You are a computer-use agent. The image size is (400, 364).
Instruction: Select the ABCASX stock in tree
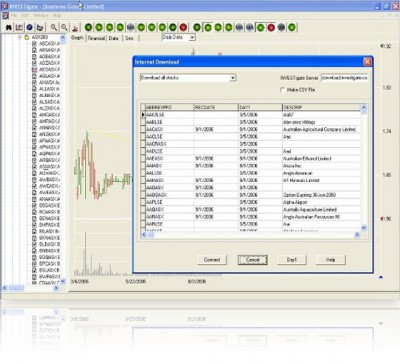49,44
